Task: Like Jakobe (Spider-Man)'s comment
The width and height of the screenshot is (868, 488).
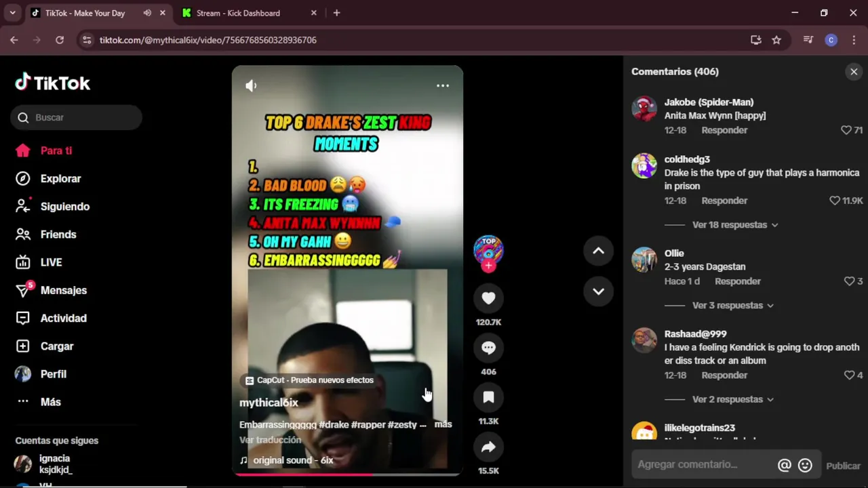Action: [846, 130]
